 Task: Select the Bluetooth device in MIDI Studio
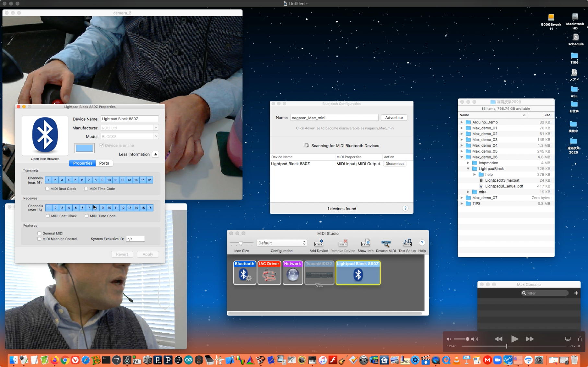[x=245, y=273]
